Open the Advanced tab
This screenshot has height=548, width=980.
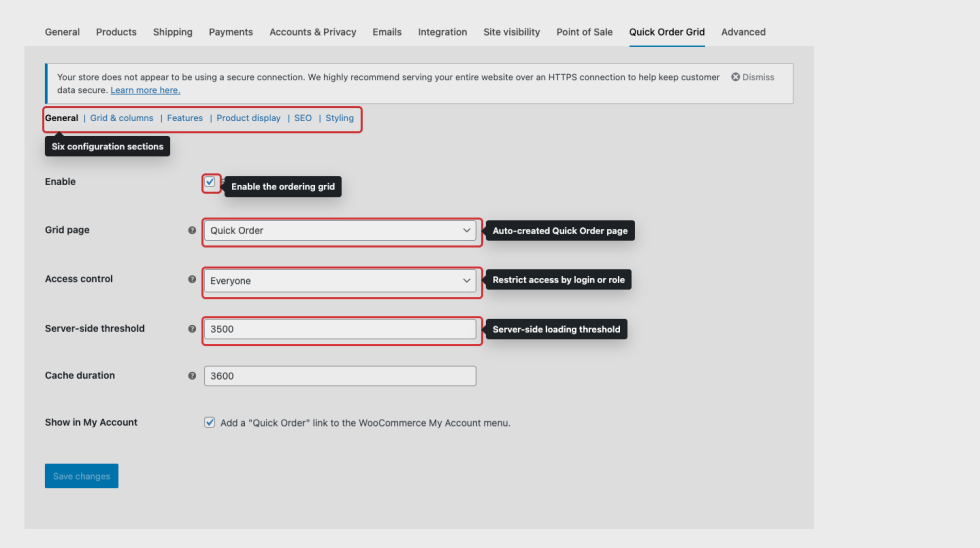point(743,32)
